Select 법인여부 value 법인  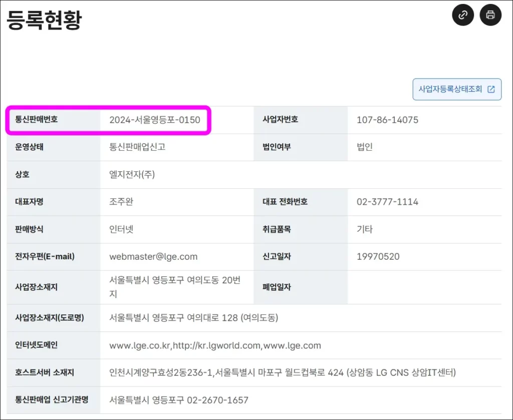[x=365, y=147]
